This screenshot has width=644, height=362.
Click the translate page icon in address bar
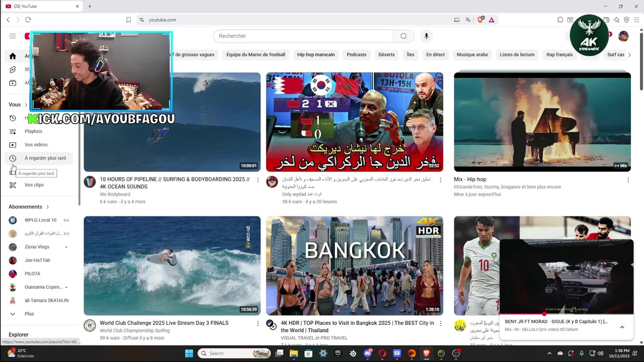coord(468,20)
